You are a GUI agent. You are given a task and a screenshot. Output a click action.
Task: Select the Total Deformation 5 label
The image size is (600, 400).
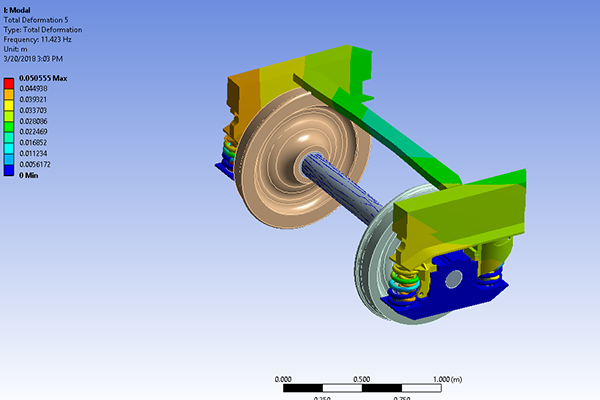(36, 20)
